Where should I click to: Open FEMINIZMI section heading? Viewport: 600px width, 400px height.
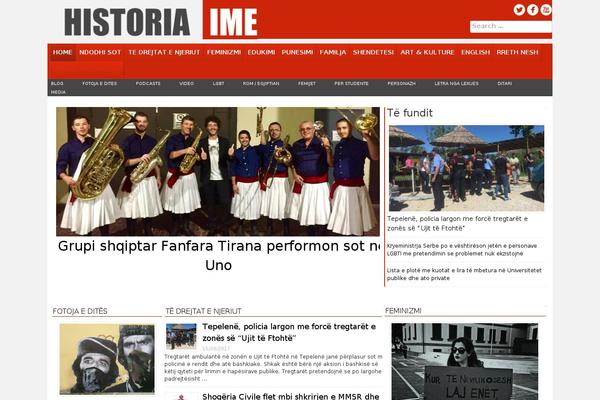[x=403, y=311]
